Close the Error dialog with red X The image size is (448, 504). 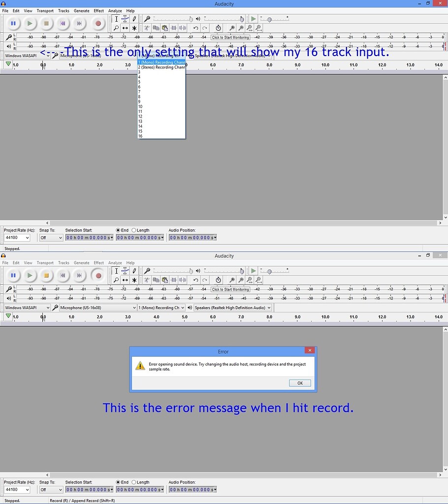point(309,350)
